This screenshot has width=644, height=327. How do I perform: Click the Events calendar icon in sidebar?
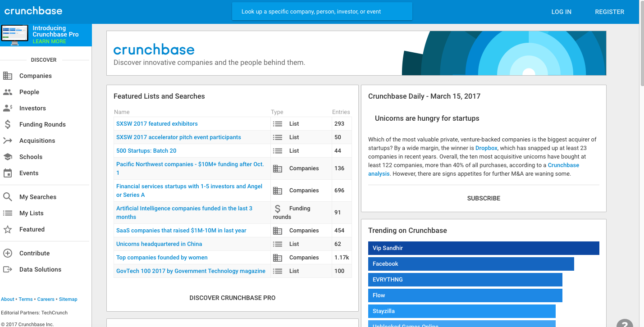coord(8,173)
